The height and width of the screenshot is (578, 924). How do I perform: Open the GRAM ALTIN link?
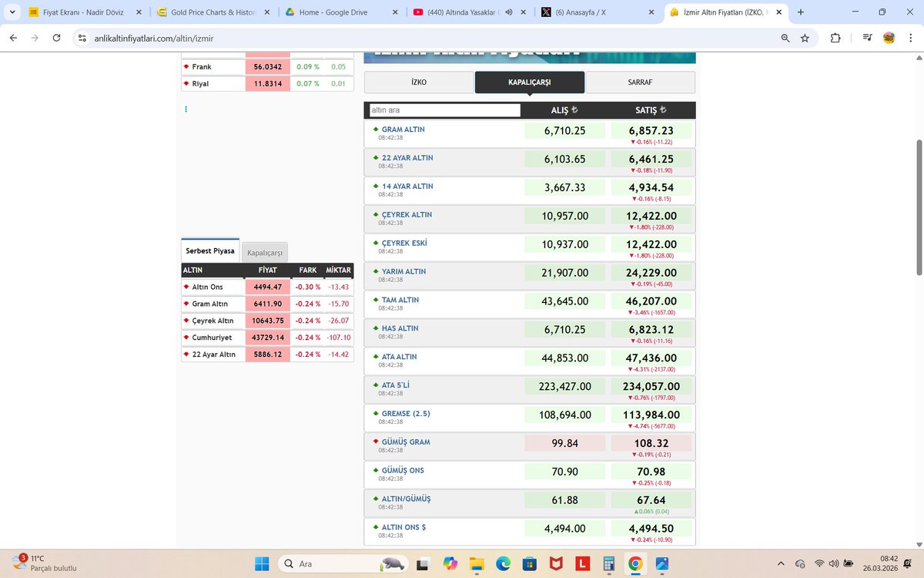coord(403,129)
